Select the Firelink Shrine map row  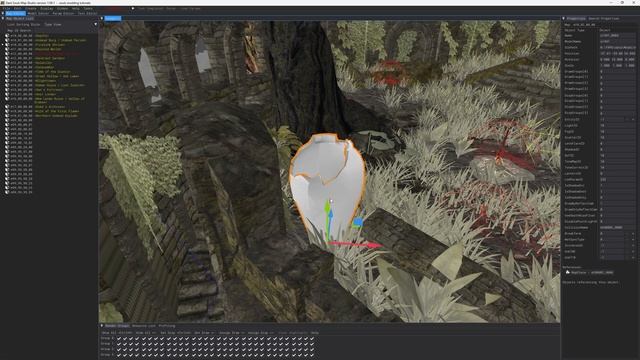click(51, 44)
